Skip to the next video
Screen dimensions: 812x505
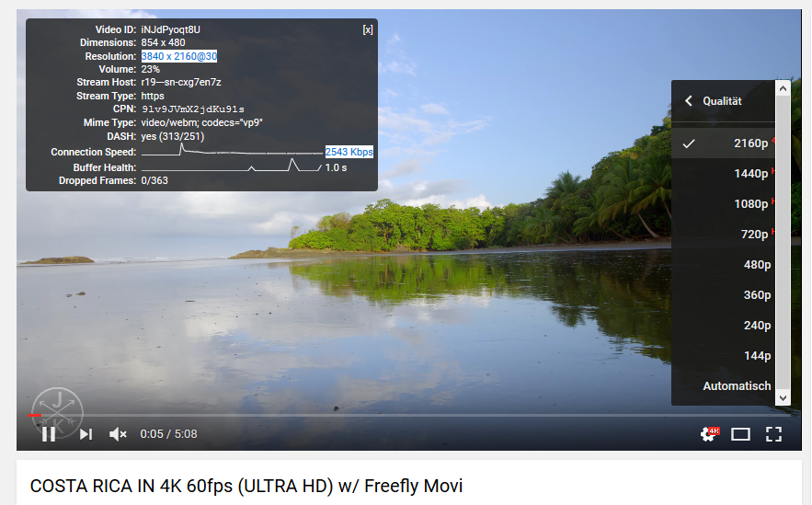[x=86, y=434]
